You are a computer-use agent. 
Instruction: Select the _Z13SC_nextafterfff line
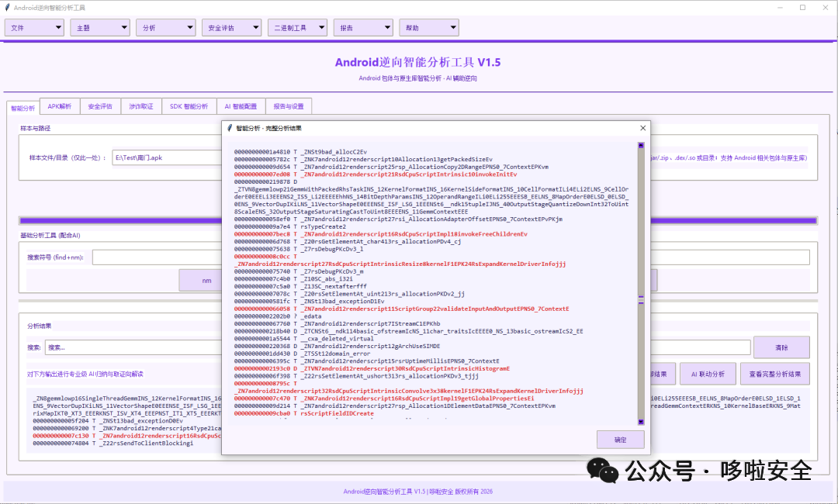(300, 286)
